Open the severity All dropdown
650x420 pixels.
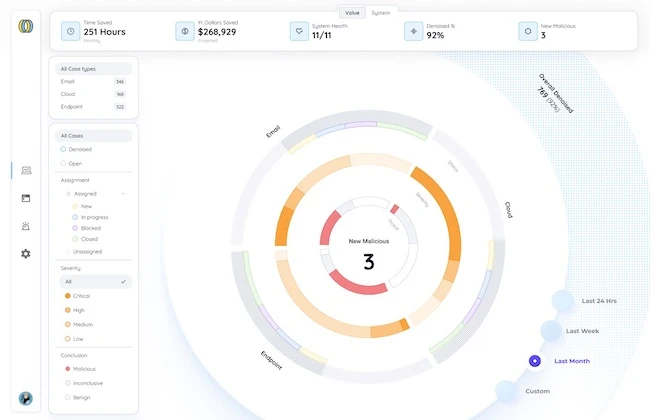point(94,282)
